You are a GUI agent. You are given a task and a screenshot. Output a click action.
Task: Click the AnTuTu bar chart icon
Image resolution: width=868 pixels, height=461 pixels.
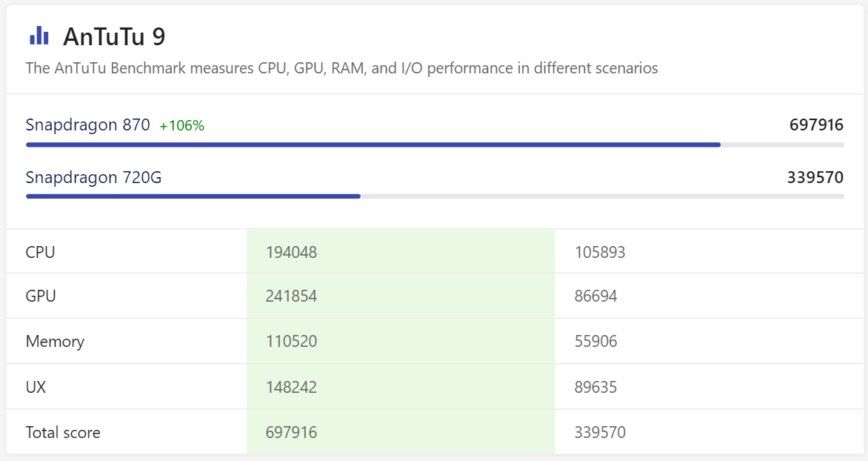pyautogui.click(x=39, y=36)
